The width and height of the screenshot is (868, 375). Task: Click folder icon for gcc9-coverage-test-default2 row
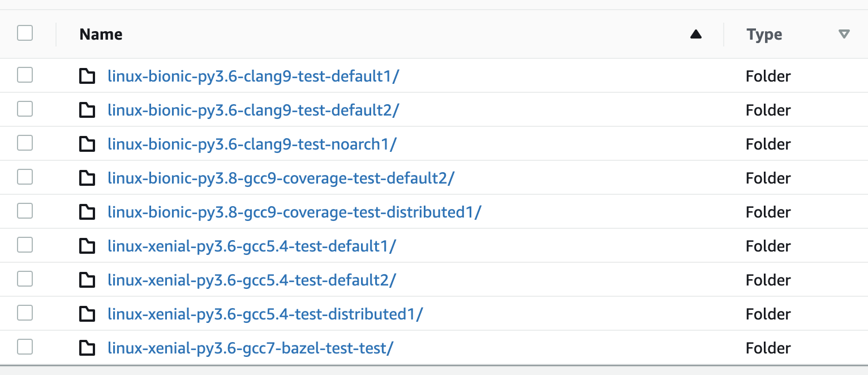(87, 178)
